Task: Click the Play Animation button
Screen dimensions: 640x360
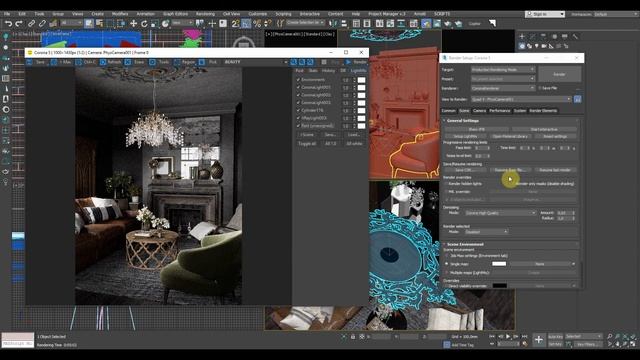Action: pyautogui.click(x=508, y=336)
